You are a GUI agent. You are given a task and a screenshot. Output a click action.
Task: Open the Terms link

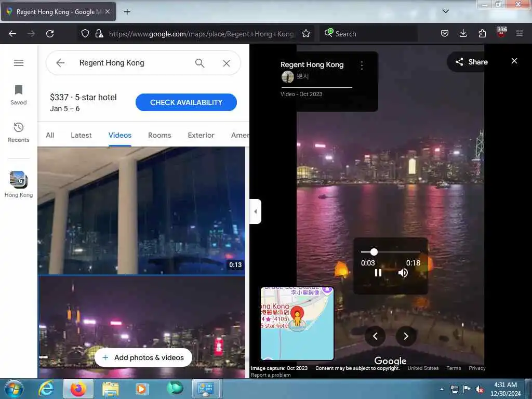click(x=454, y=368)
